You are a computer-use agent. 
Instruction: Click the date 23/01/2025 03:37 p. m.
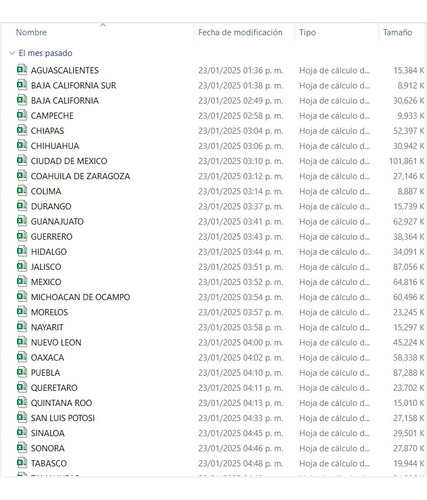(241, 206)
